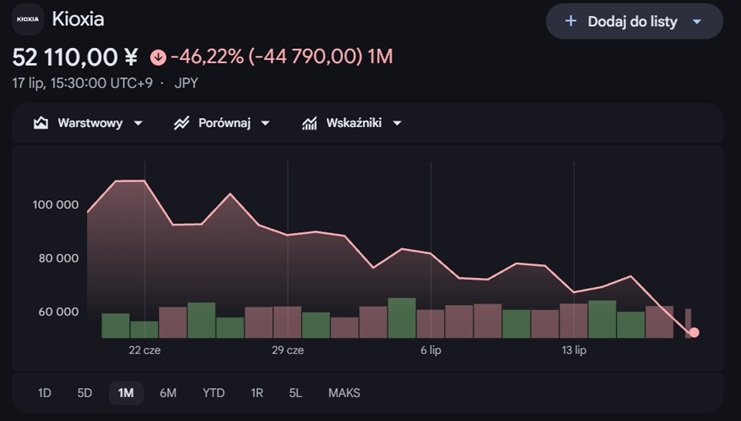Screen dimensions: 741x421
Task: Switch to the 6M time range
Action: click(168, 393)
